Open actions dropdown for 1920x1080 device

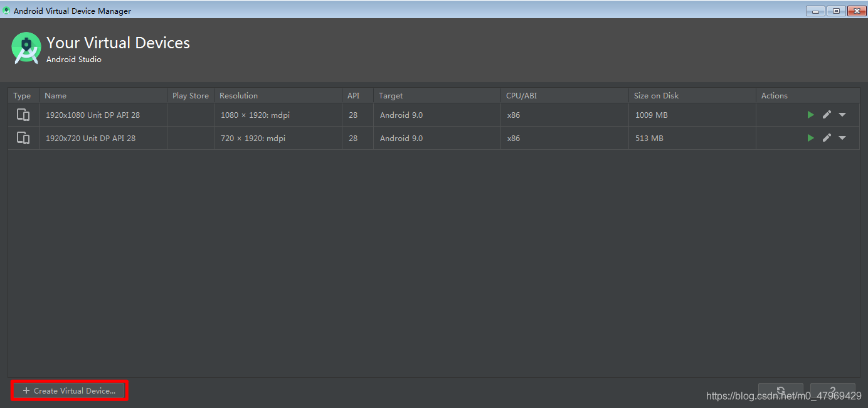(842, 115)
